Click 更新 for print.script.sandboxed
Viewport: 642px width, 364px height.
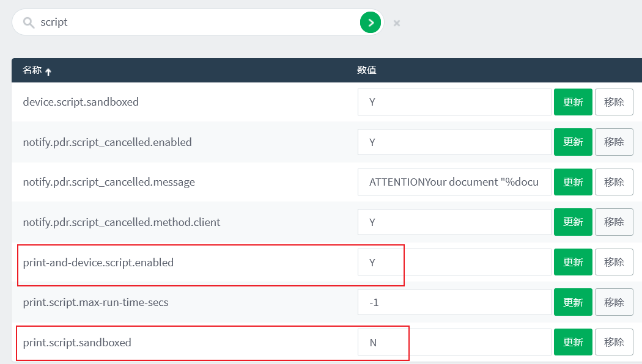[573, 342]
